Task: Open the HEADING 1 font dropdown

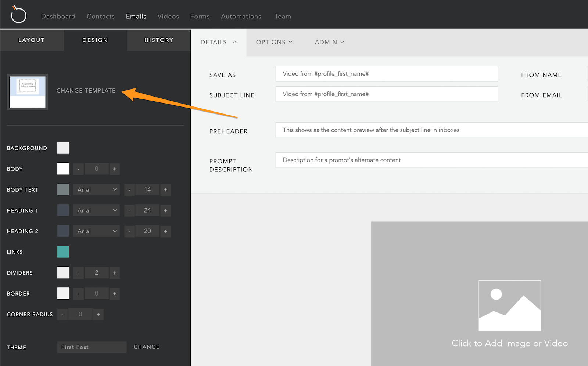Action: pyautogui.click(x=97, y=210)
